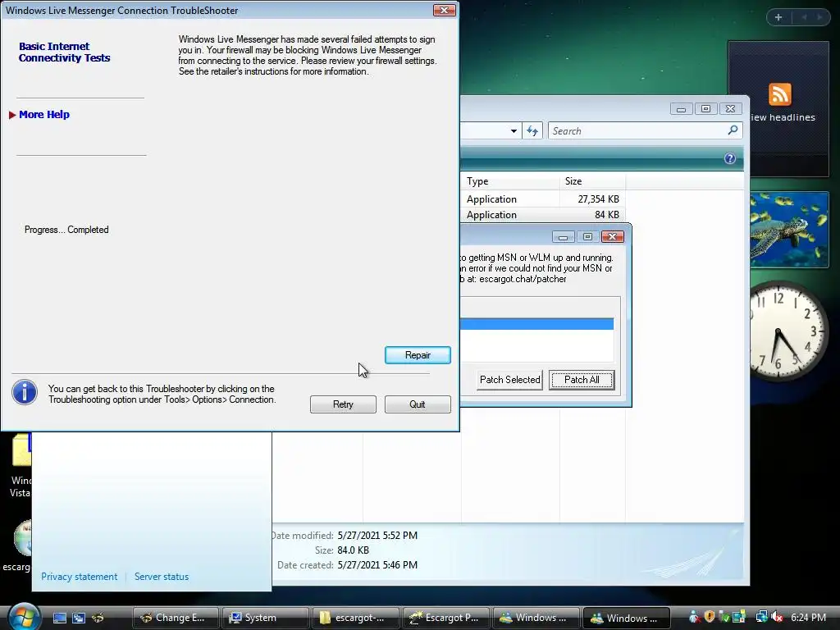Open the Windows Start orb
840x630 pixels.
pyautogui.click(x=24, y=616)
